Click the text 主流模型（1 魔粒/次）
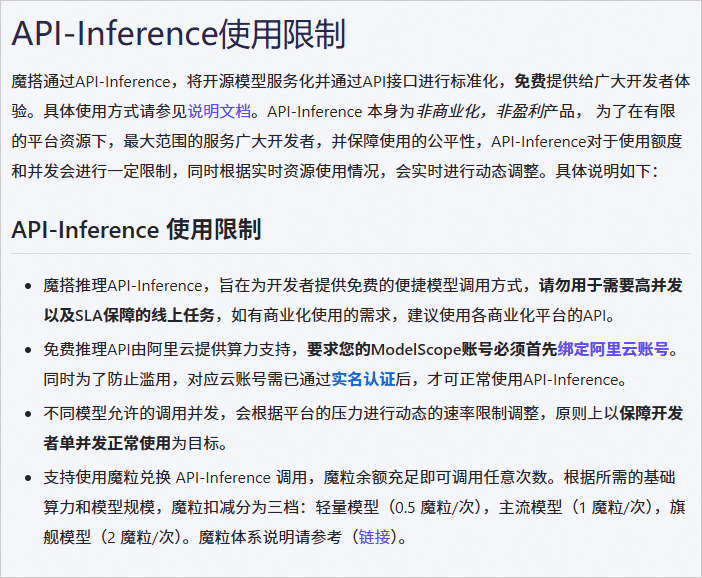The width and height of the screenshot is (702, 578). pyautogui.click(x=576, y=507)
